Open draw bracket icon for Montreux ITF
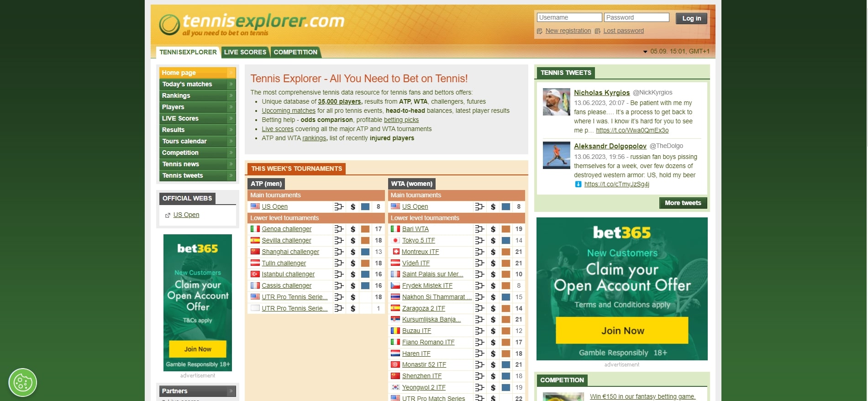Image resolution: width=868 pixels, height=401 pixels. (x=479, y=252)
